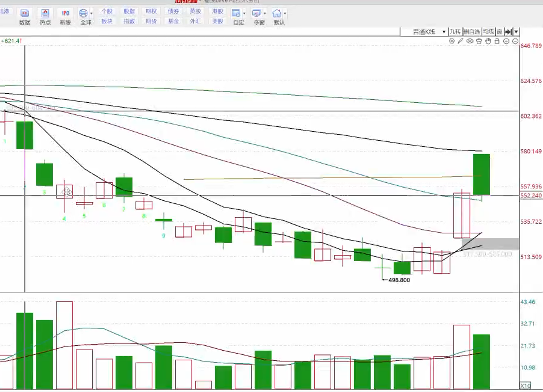Viewport: 543px width, 392px height.
Task: Open the 数据 (Data) toolbar icon
Action: (x=25, y=17)
